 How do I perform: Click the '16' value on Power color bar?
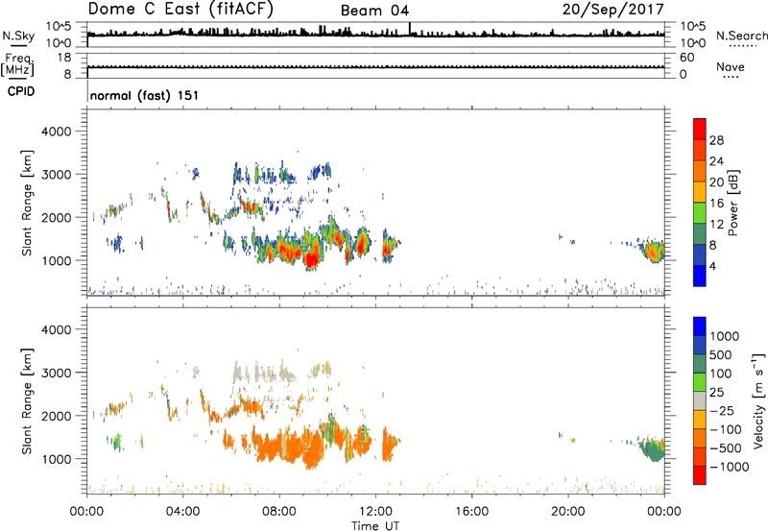[716, 204]
